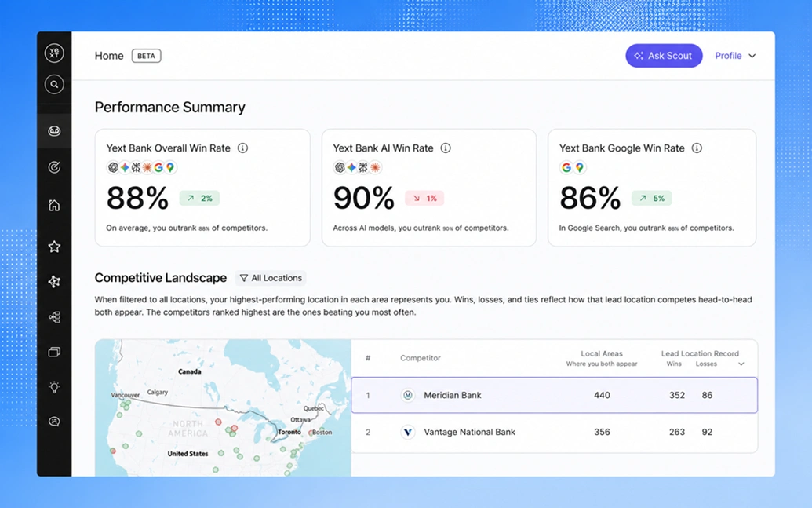Click the 440 local areas value
This screenshot has height=508, width=812.
click(602, 395)
